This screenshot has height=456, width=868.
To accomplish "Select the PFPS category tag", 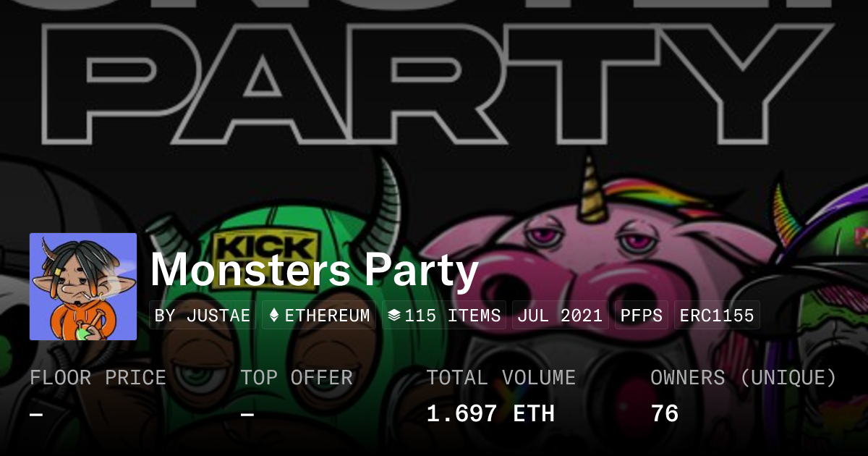I will click(x=642, y=316).
